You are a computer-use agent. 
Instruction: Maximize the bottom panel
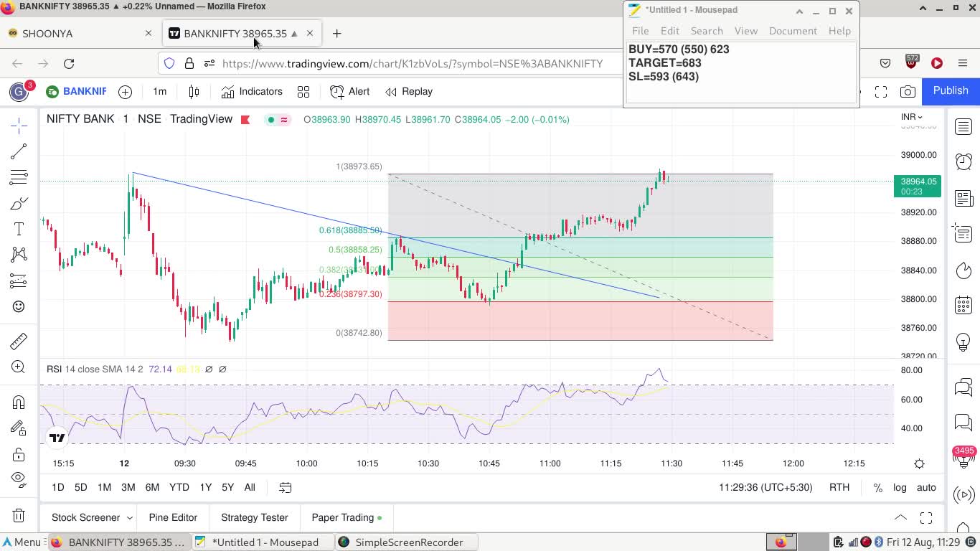[x=926, y=517]
